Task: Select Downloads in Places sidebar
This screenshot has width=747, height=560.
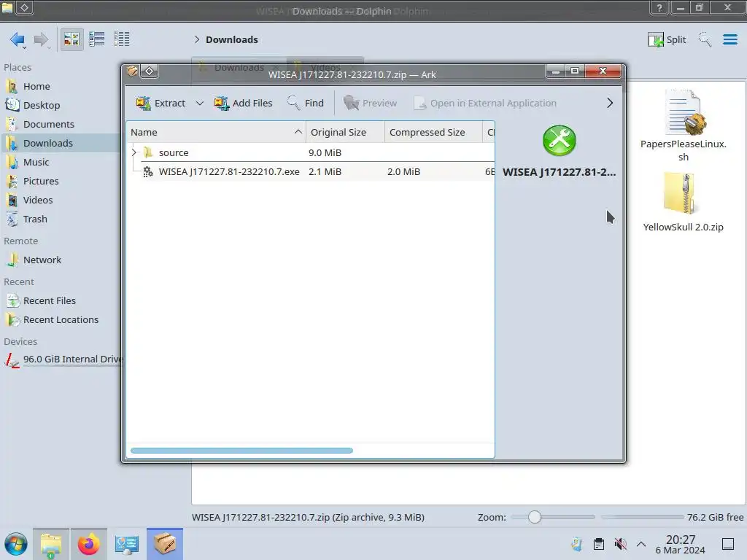Action: 60,144
